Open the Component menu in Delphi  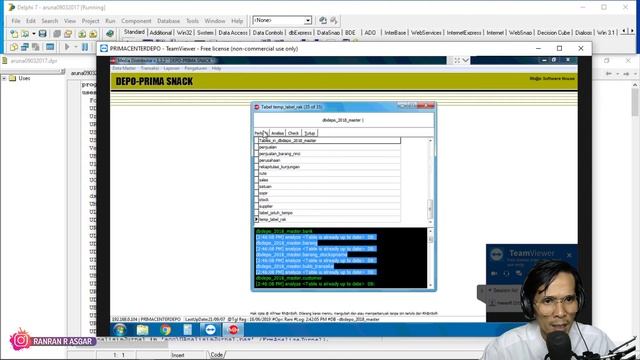tap(136, 21)
